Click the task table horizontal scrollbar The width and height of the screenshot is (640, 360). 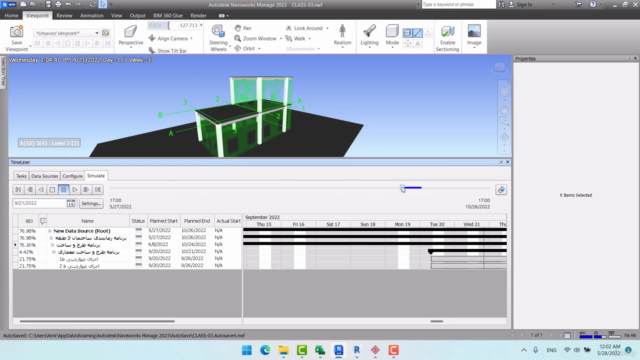pyautogui.click(x=97, y=321)
